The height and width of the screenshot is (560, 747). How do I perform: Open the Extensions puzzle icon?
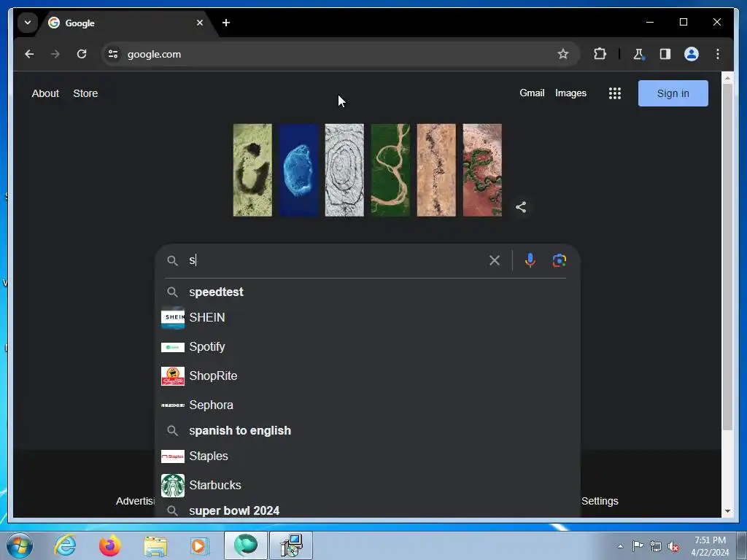(600, 54)
